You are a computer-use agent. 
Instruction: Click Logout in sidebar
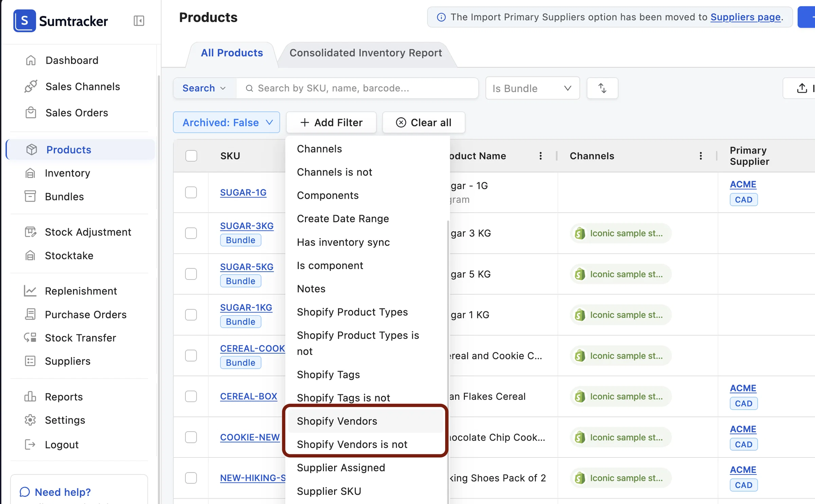52,445
